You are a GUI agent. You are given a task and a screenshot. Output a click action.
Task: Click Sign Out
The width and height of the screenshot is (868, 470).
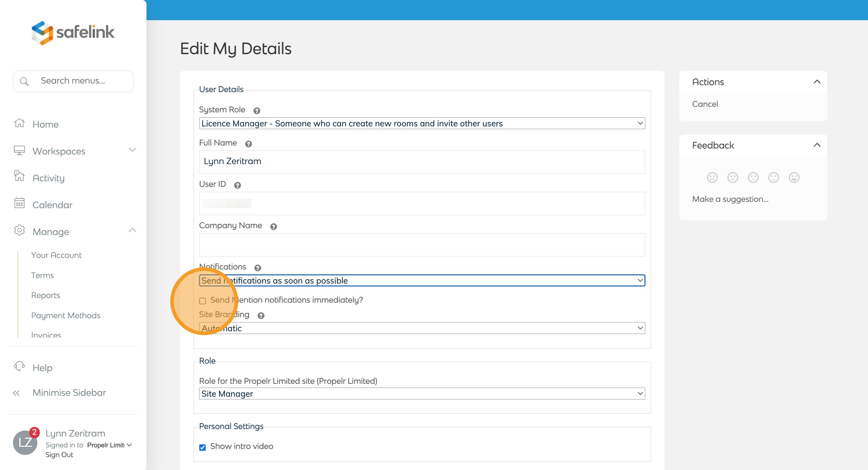coord(59,455)
